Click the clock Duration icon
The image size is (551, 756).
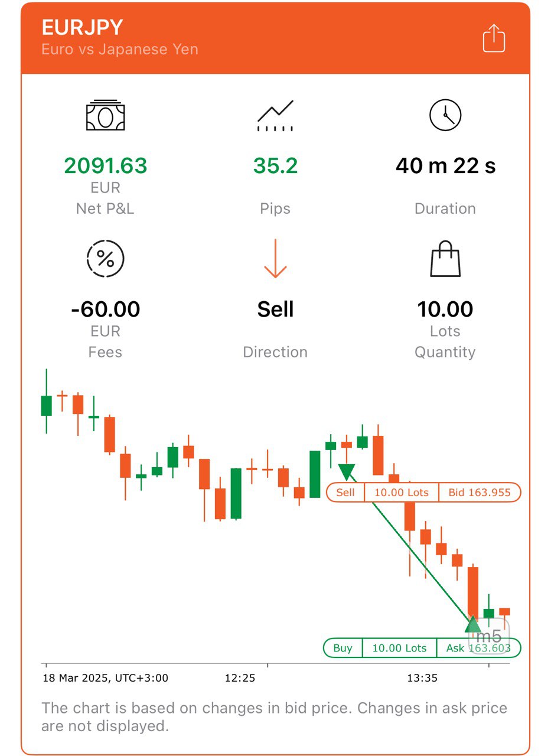tap(445, 115)
